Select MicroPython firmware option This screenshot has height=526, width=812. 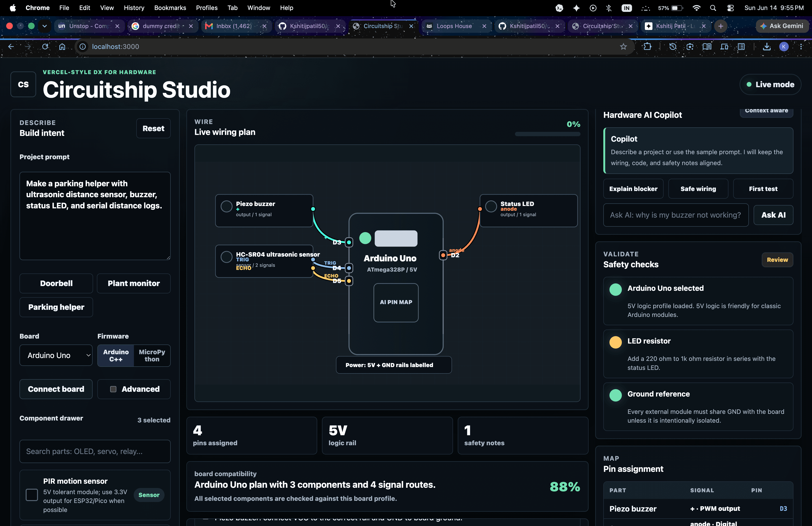click(152, 355)
